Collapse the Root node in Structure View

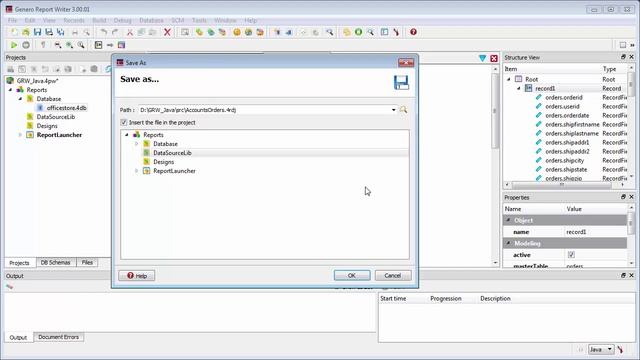pyautogui.click(x=509, y=79)
